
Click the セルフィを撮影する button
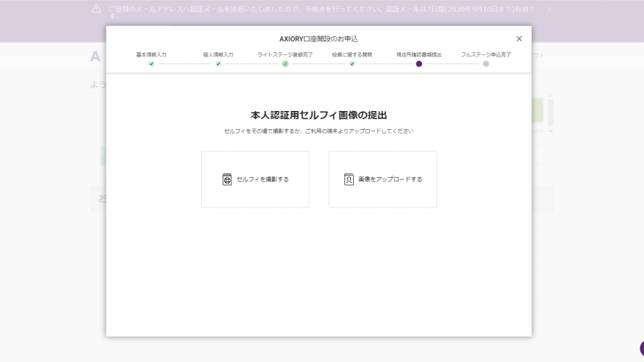coord(255,179)
